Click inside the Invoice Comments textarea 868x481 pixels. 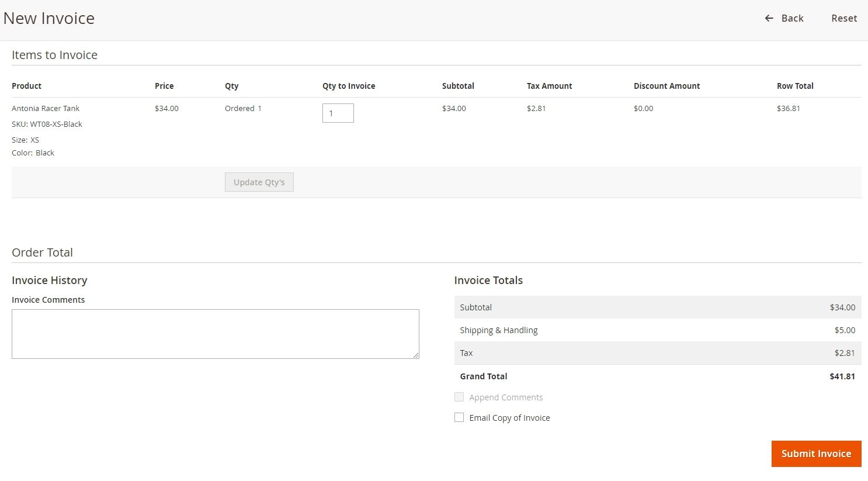(215, 333)
